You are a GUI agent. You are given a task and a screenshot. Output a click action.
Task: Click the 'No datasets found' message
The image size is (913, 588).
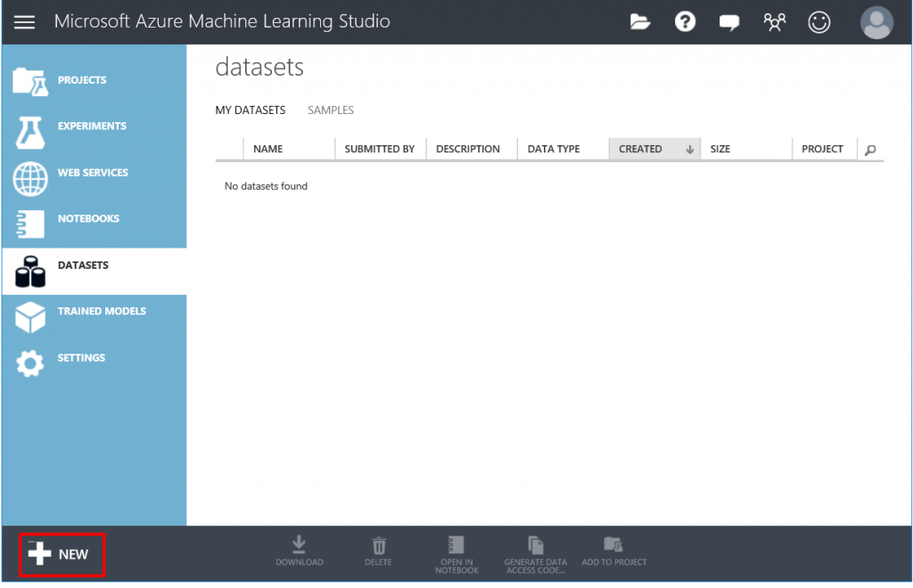tap(266, 186)
